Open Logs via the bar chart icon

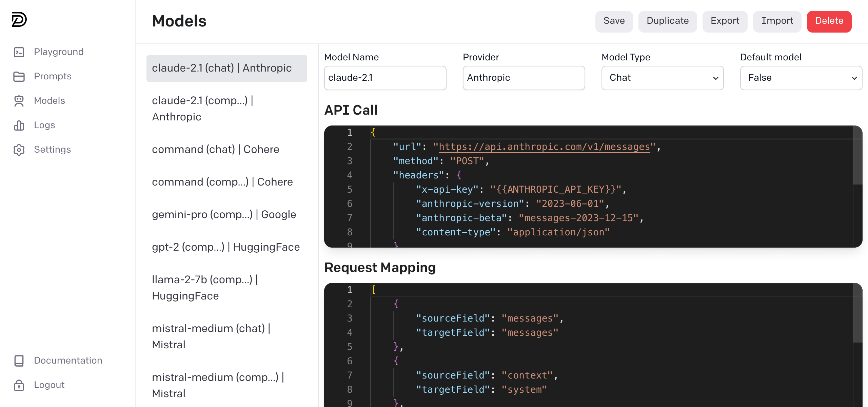(19, 125)
